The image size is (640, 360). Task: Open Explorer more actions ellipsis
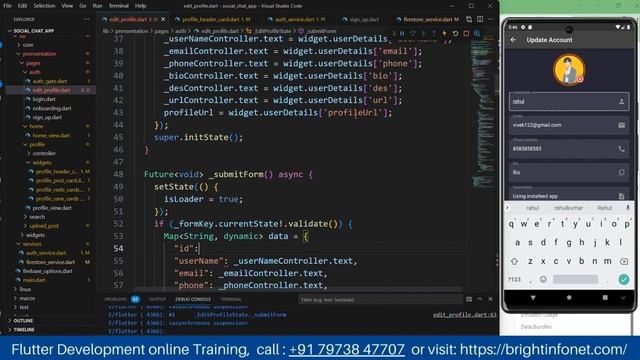click(x=87, y=19)
